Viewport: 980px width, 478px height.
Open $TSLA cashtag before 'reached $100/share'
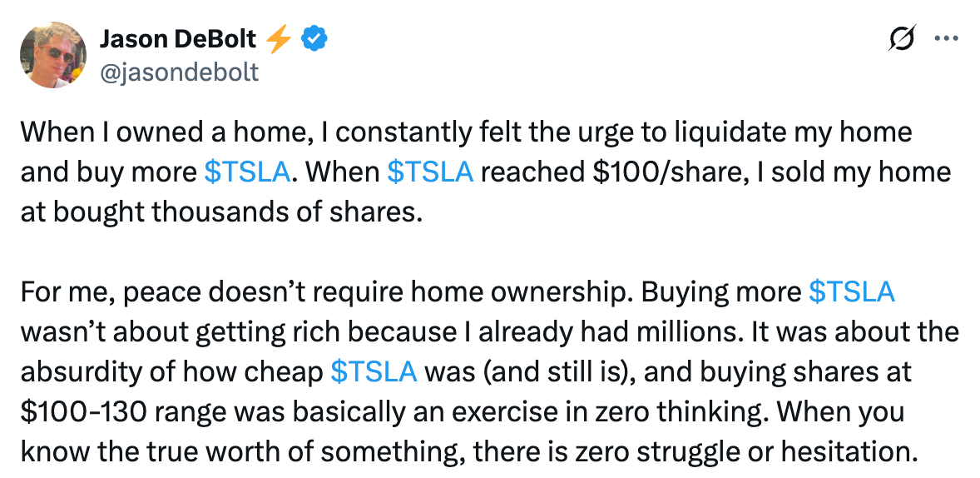coord(430,172)
